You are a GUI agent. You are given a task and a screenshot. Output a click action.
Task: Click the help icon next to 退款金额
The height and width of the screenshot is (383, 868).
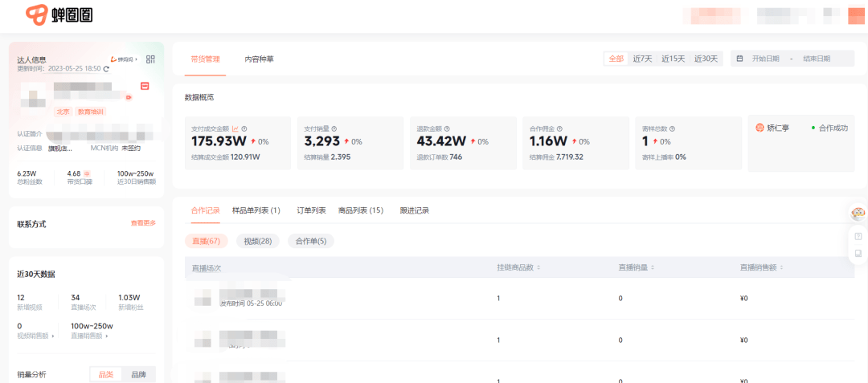pyautogui.click(x=447, y=128)
